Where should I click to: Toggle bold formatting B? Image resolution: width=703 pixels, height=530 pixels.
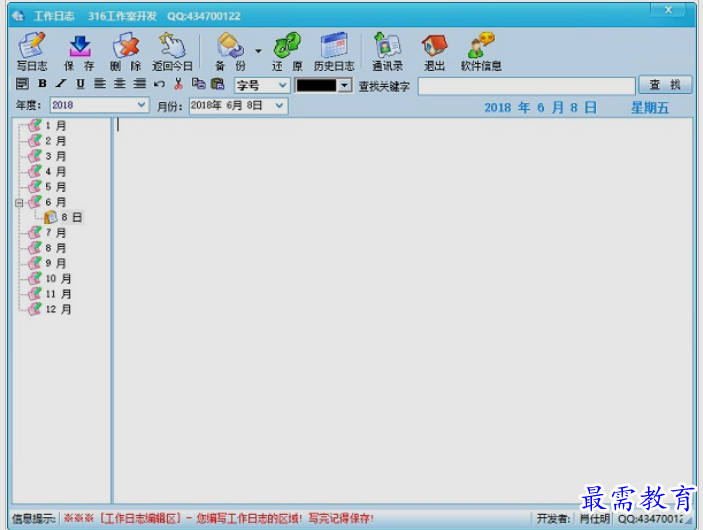(42, 83)
